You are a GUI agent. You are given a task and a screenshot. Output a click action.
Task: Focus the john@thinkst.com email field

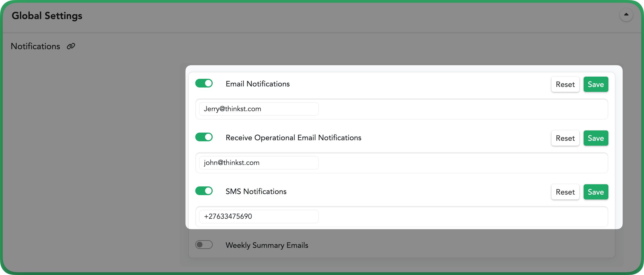(259, 163)
